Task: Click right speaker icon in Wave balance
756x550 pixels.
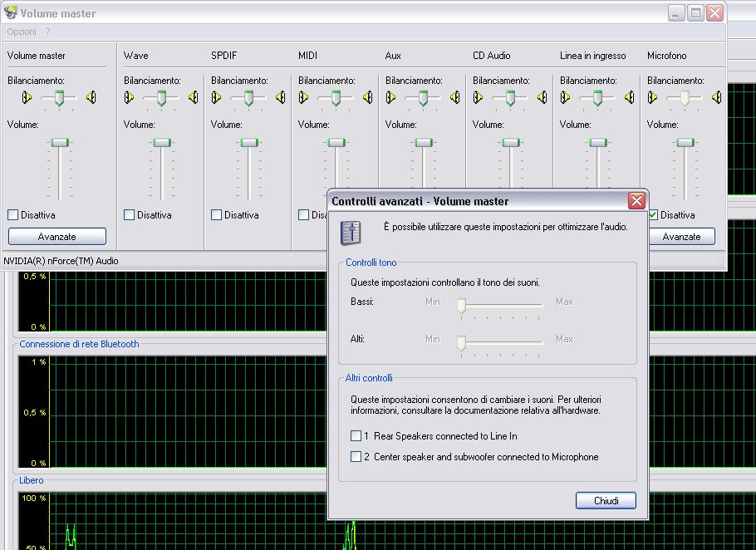Action: tap(194, 97)
